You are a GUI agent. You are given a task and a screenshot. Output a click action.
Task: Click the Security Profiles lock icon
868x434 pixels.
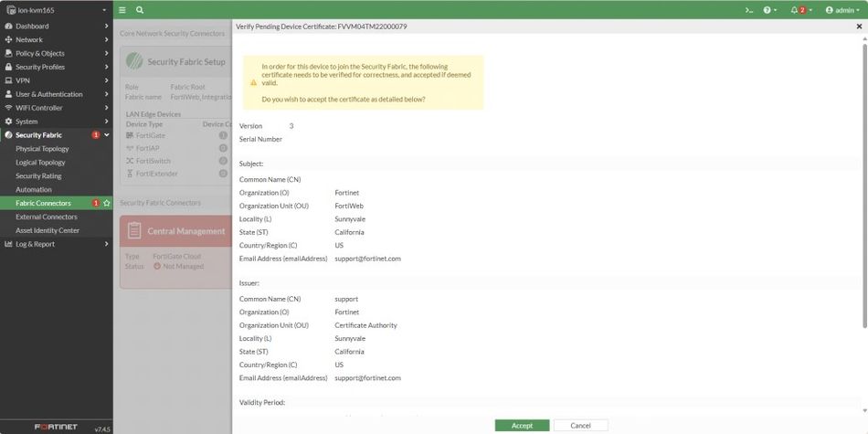8,67
